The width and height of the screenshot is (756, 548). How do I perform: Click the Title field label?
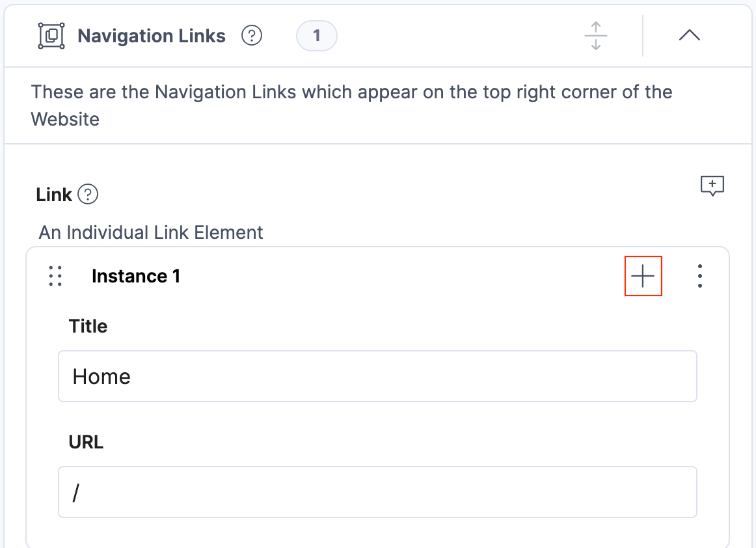pos(88,326)
